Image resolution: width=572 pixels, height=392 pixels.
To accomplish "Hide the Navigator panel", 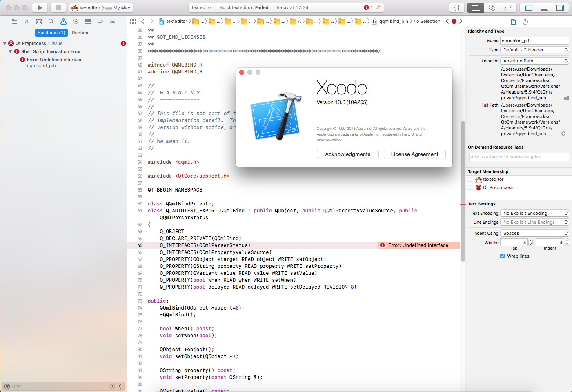I will pos(528,7).
